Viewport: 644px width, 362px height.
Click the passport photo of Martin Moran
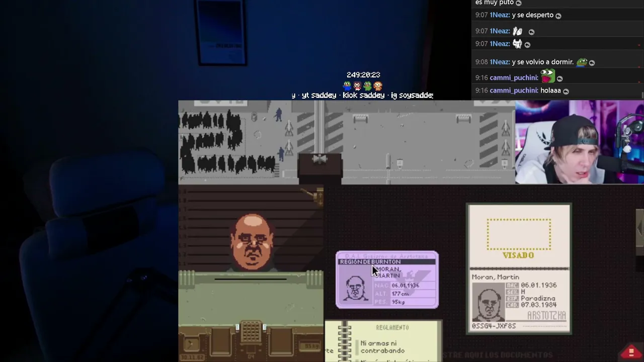point(488,302)
